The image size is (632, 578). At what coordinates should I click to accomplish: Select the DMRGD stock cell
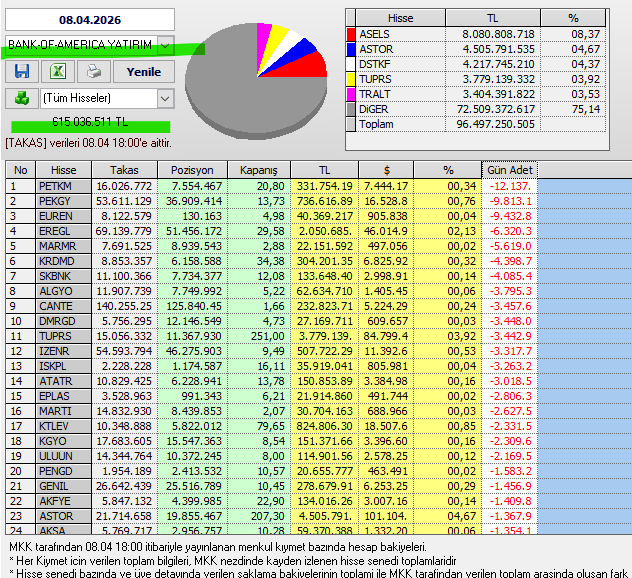coord(64,321)
